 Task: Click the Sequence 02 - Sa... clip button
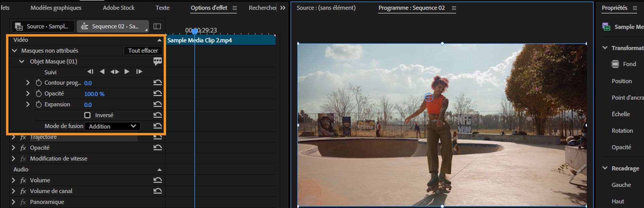(113, 26)
